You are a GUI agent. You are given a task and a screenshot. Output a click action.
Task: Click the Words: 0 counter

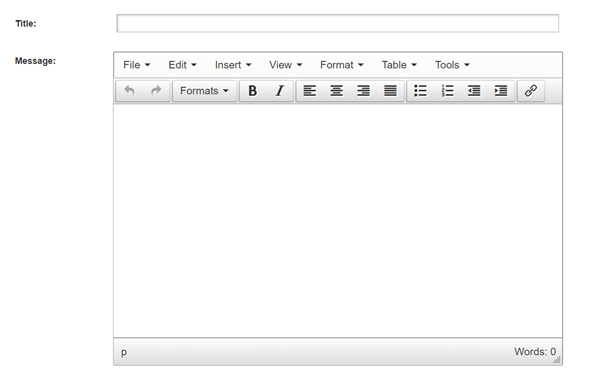(x=535, y=351)
